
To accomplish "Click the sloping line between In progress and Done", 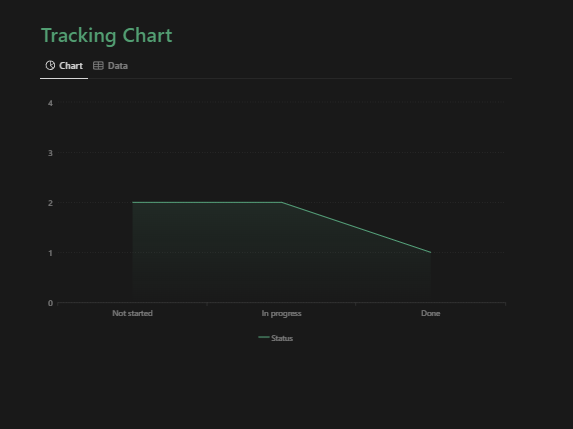I will pos(356,227).
